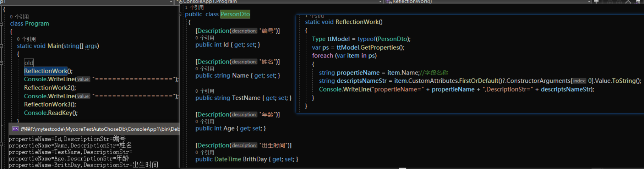Click output line 'propertieName=Age'
This screenshot has height=169, width=644.
[x=69, y=158]
